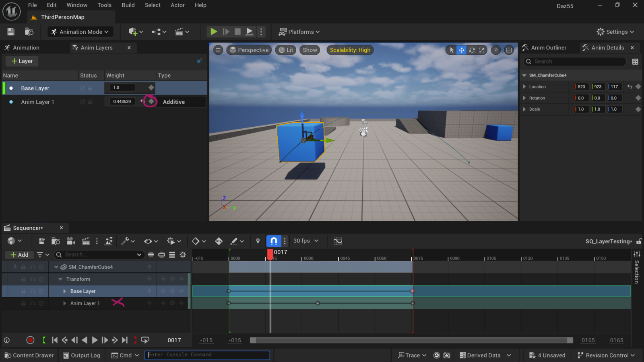The image size is (644, 362).
Task: Switch to the Animation tab
Action: pyautogui.click(x=22, y=47)
